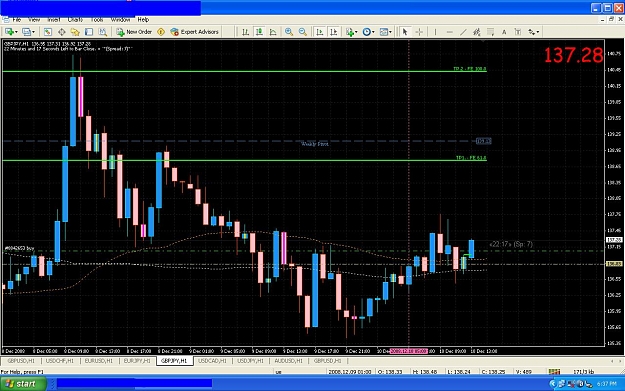Open a new chart window
The width and height of the screenshot is (625, 391).
point(8,31)
